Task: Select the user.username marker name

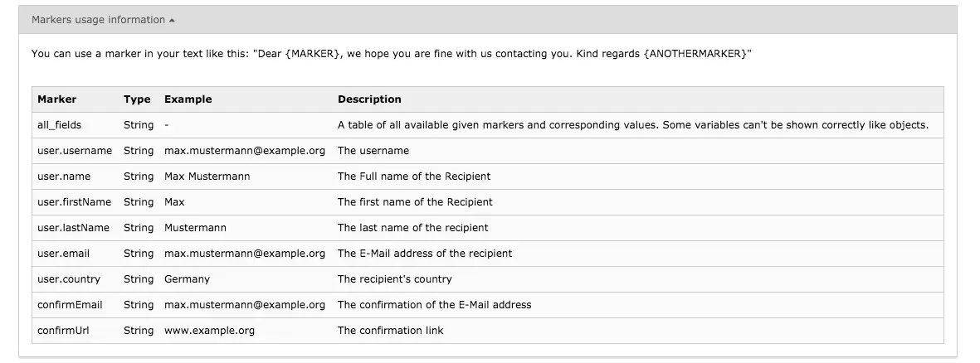Action: pyautogui.click(x=75, y=151)
